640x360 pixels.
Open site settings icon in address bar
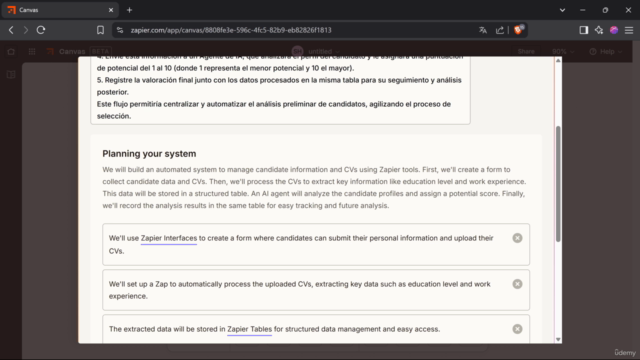click(120, 30)
